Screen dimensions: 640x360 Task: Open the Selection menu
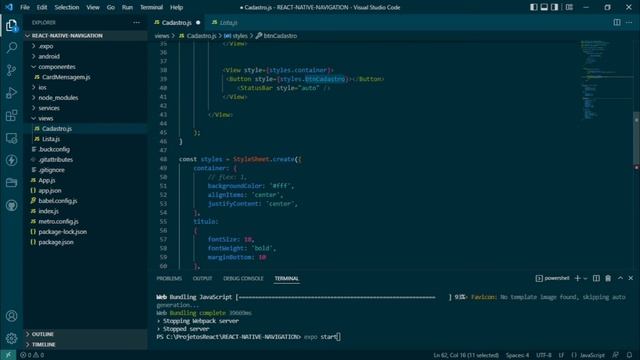point(67,7)
